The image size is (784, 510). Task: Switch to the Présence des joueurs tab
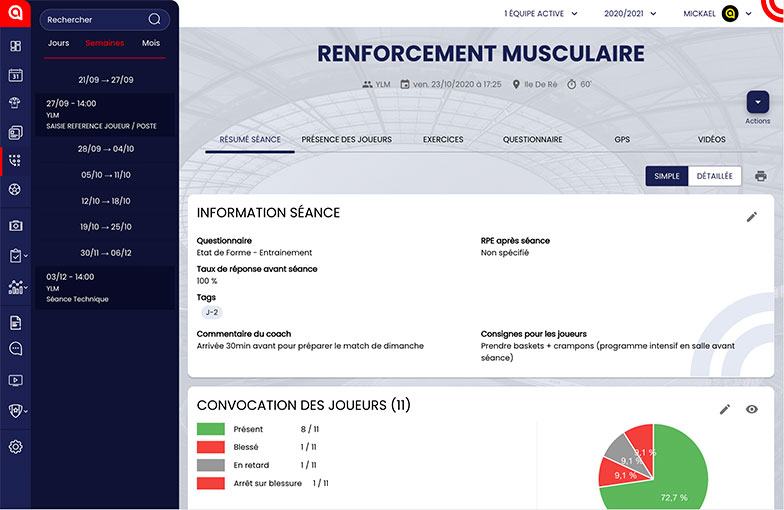pyautogui.click(x=346, y=140)
